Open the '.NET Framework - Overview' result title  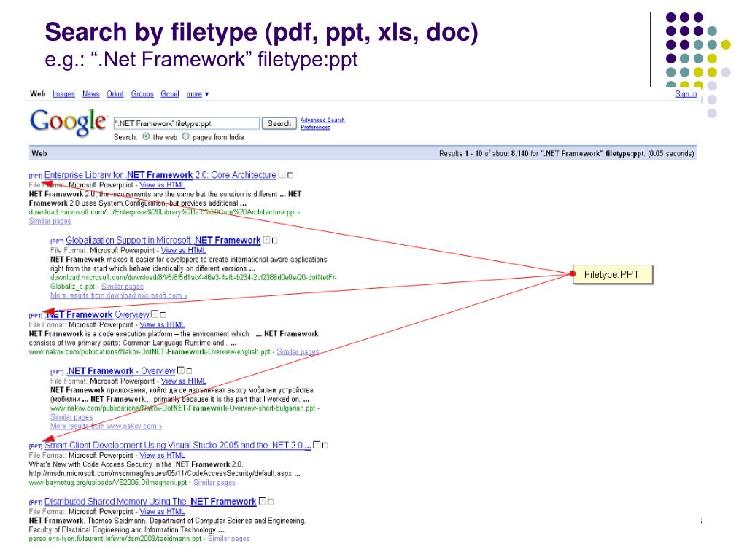click(x=120, y=370)
